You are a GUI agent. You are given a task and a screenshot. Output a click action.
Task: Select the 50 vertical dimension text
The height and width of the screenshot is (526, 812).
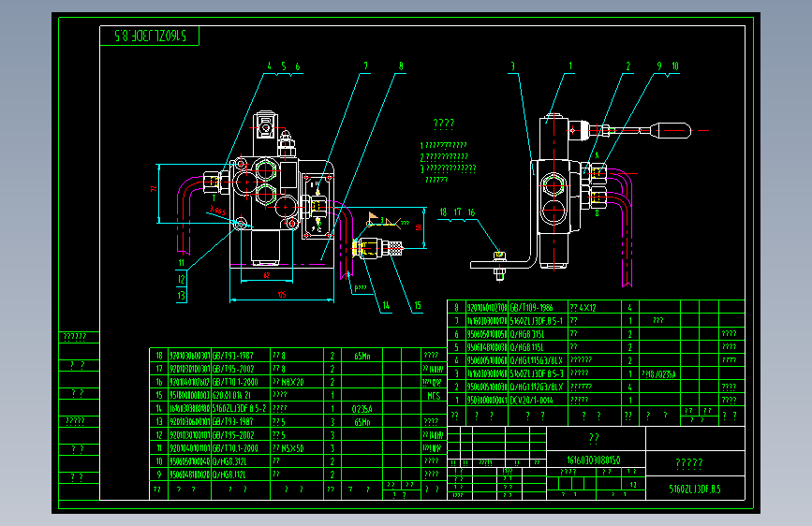point(419,227)
